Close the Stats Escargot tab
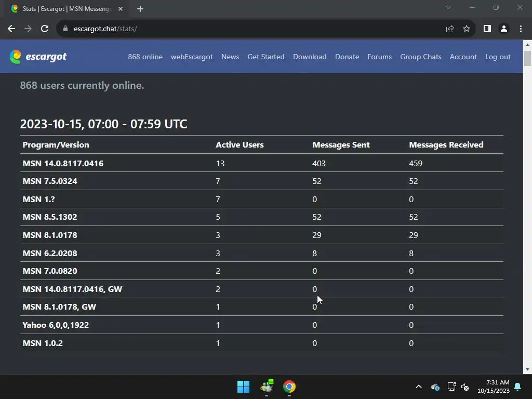Image resolution: width=532 pixels, height=399 pixels. [x=121, y=9]
